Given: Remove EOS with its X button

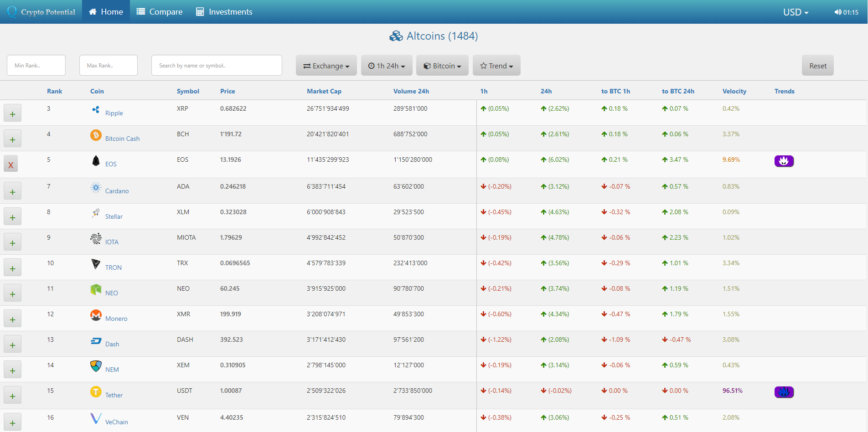Looking at the screenshot, I should point(10,164).
